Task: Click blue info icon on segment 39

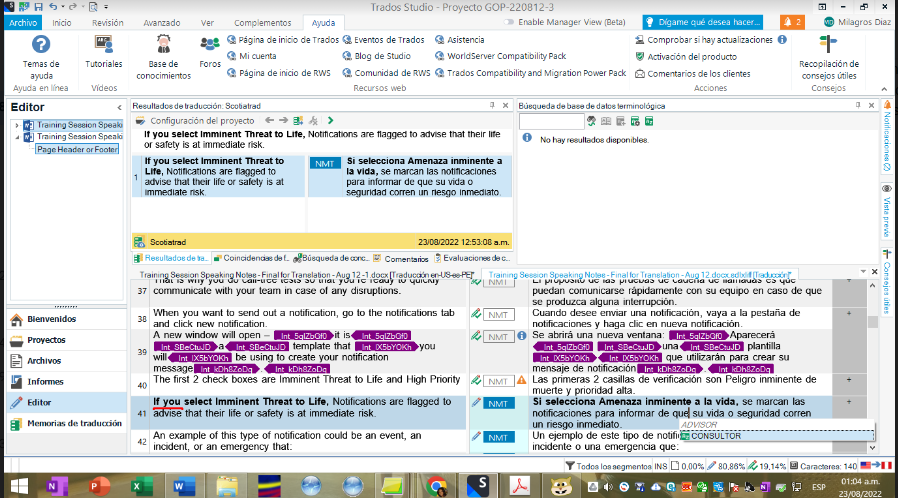Action: 522,336
